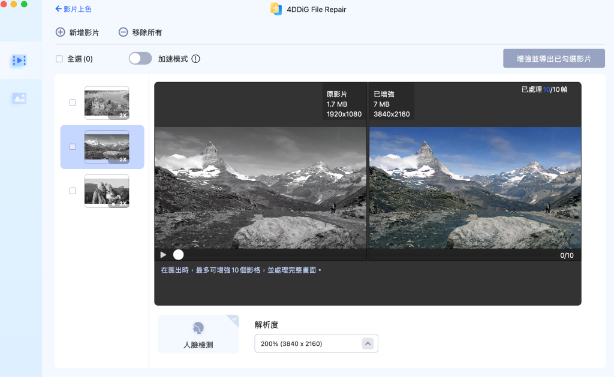Click the 已增強 info label

(384, 94)
